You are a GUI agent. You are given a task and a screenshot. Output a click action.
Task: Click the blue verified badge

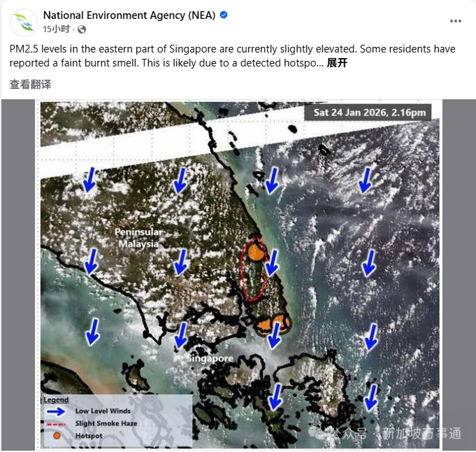click(x=224, y=15)
